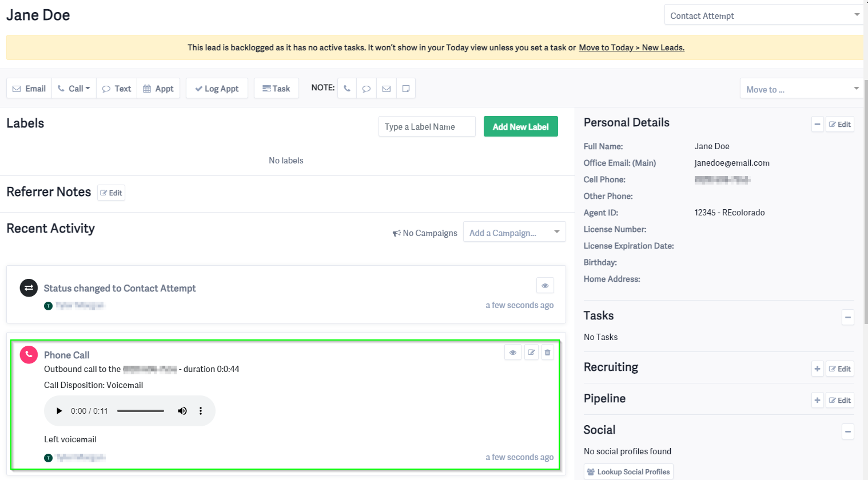Image resolution: width=868 pixels, height=480 pixels.
Task: Click the janedoe@email.com address
Action: [x=732, y=163]
